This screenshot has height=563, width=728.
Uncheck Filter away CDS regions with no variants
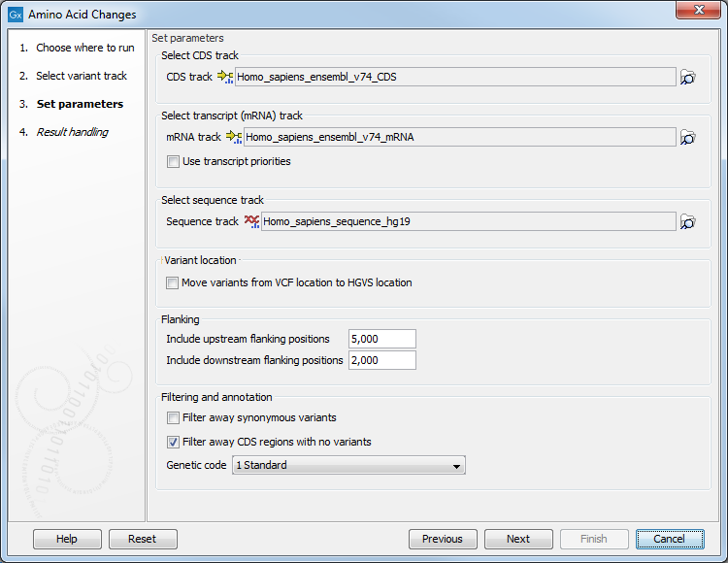pyautogui.click(x=173, y=443)
